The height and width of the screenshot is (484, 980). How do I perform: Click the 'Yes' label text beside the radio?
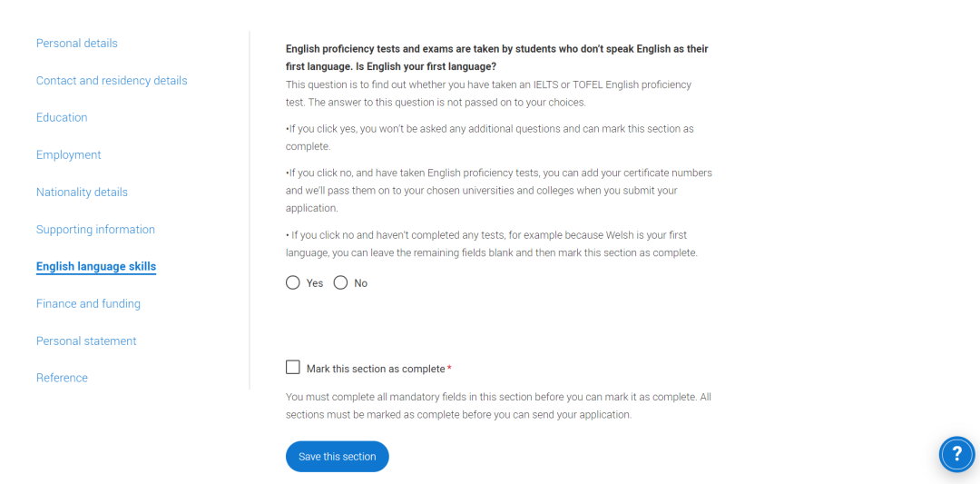315,283
